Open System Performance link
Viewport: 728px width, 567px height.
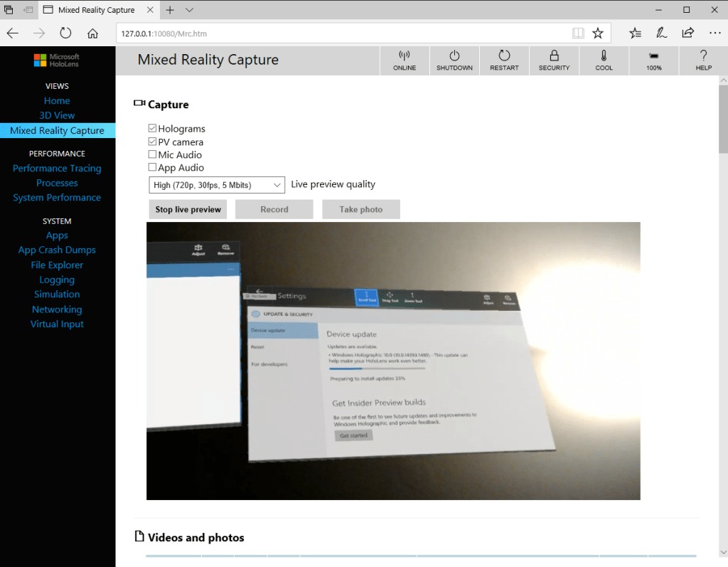pyautogui.click(x=57, y=198)
